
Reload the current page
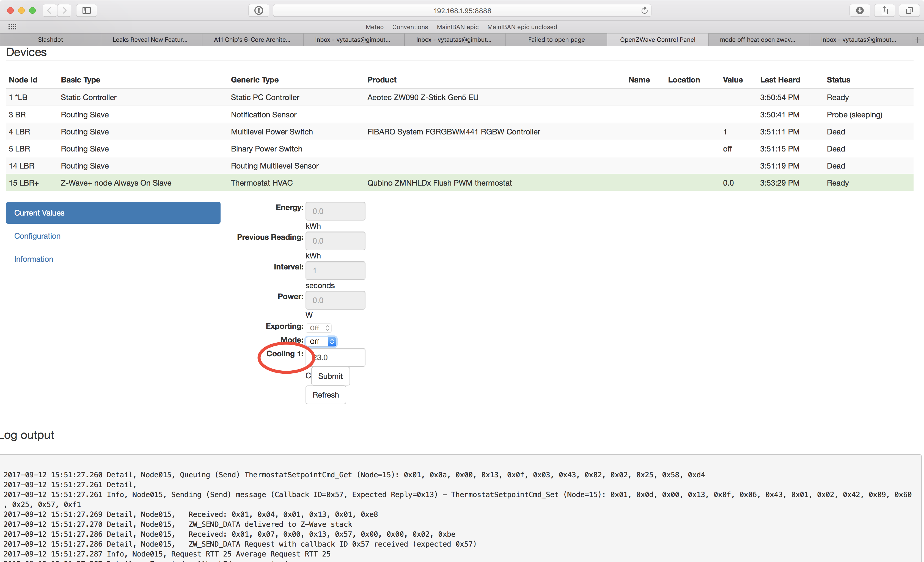[644, 10]
